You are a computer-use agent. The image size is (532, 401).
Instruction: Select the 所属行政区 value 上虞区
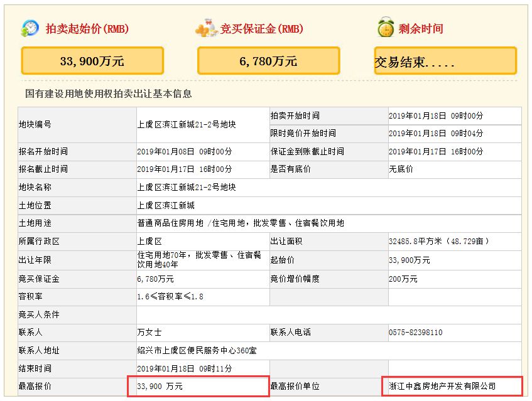[149, 242]
